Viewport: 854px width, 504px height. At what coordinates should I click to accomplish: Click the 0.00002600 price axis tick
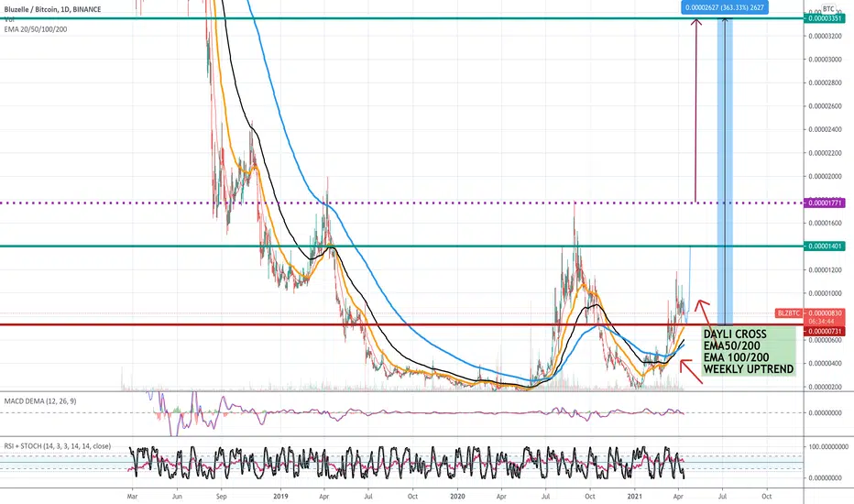pyautogui.click(x=825, y=106)
